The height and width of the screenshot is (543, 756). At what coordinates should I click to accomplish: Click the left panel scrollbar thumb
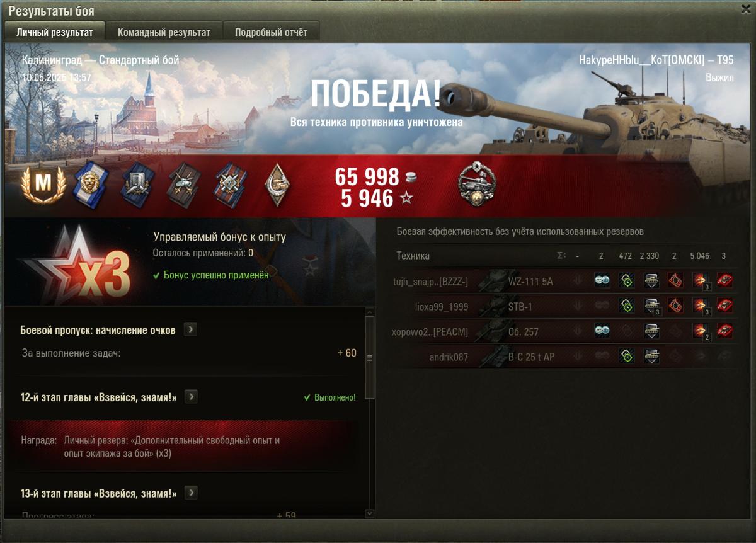click(x=370, y=358)
